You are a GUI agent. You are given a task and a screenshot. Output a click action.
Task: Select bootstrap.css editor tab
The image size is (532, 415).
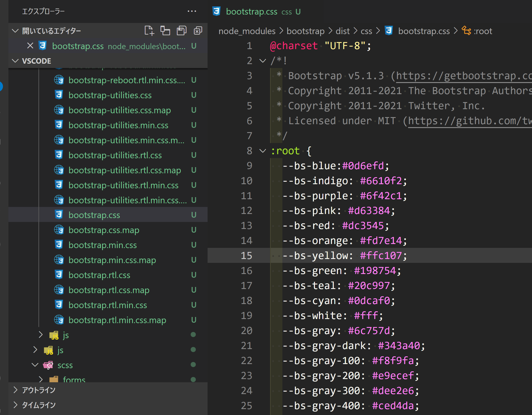[x=256, y=11]
